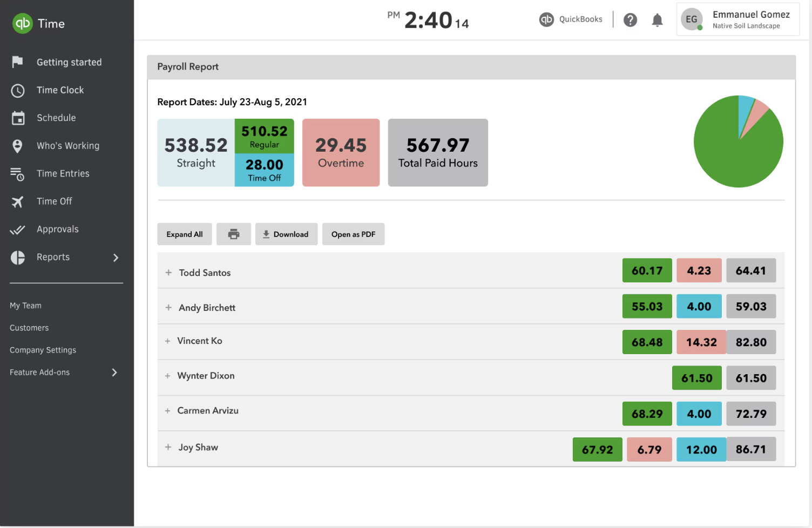Select the Time Off airplane icon
This screenshot has height=528, width=812.
[x=18, y=201]
